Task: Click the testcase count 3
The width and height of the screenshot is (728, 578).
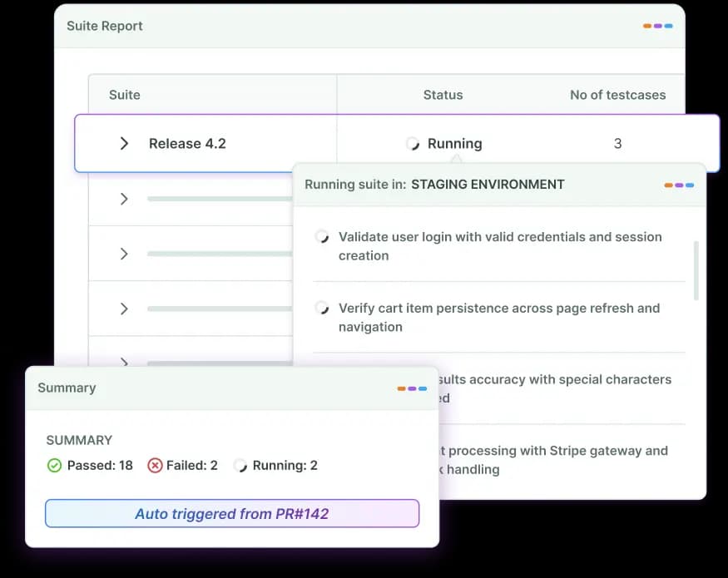Action: coord(617,143)
